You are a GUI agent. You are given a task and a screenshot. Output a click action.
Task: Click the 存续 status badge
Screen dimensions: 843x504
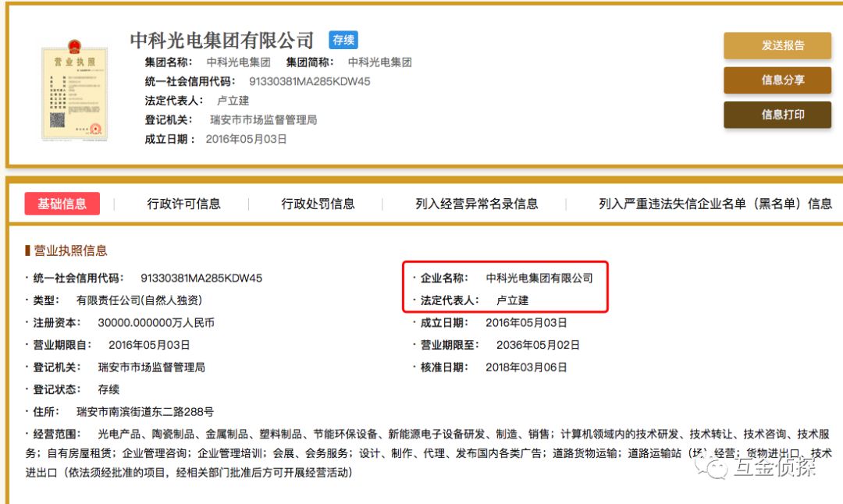(x=343, y=40)
